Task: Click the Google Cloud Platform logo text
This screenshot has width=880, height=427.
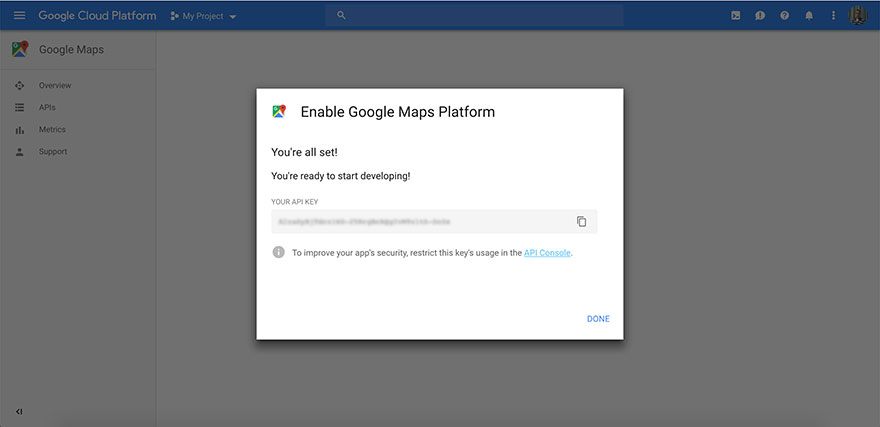Action: pyautogui.click(x=97, y=16)
